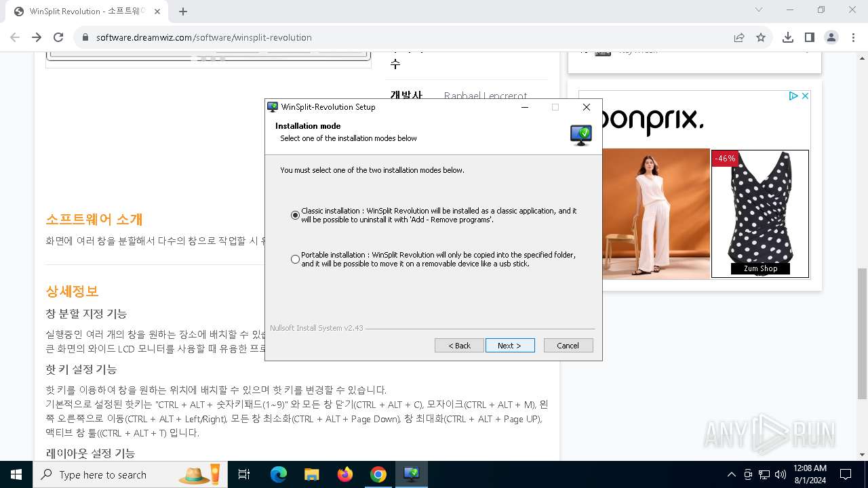Click the Zum Shop label
868x488 pixels.
tap(760, 268)
